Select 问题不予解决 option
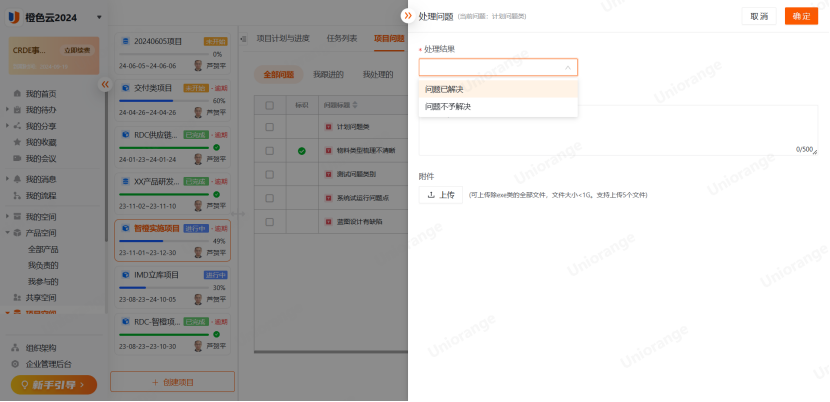 (448, 106)
